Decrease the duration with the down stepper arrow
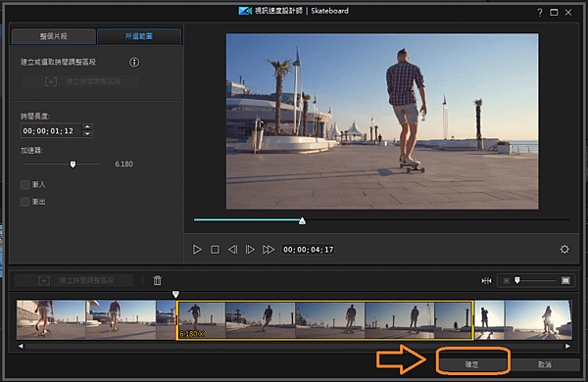 coord(87,134)
